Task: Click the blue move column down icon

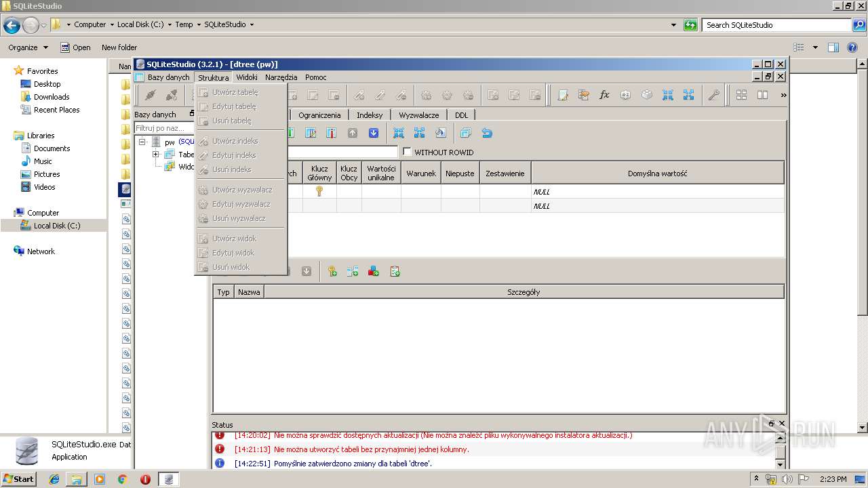Action: point(373,134)
